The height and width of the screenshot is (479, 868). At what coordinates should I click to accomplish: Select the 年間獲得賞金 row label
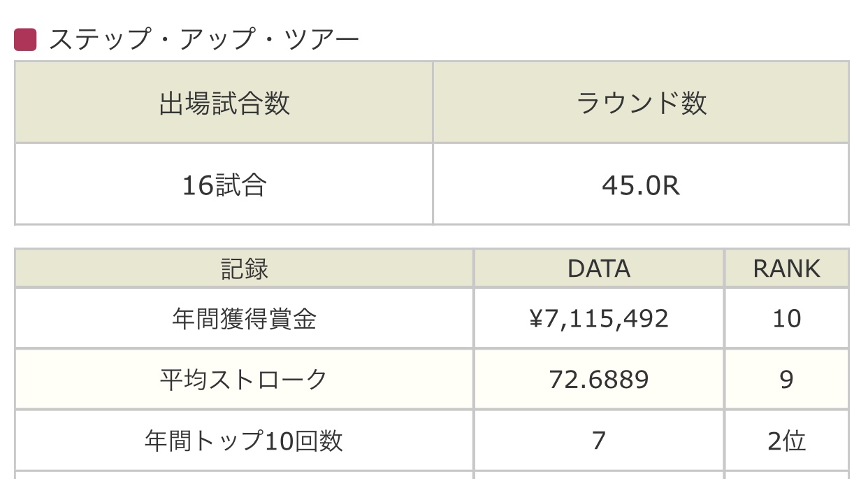245,319
